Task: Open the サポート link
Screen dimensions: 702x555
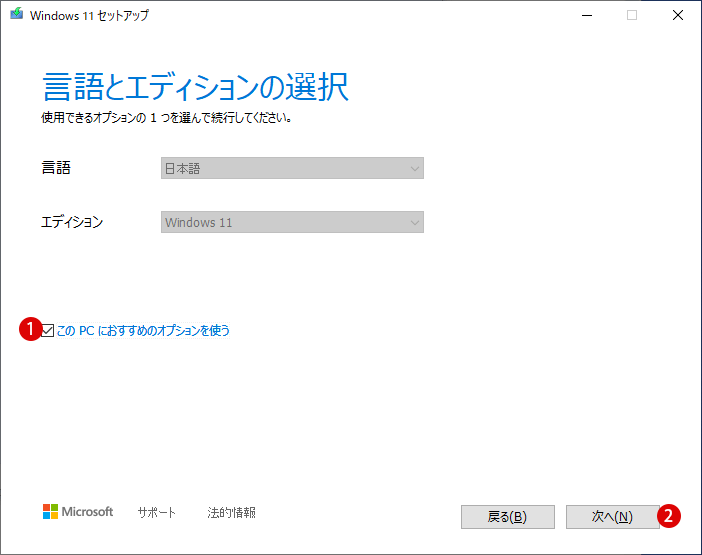Action: (x=156, y=512)
